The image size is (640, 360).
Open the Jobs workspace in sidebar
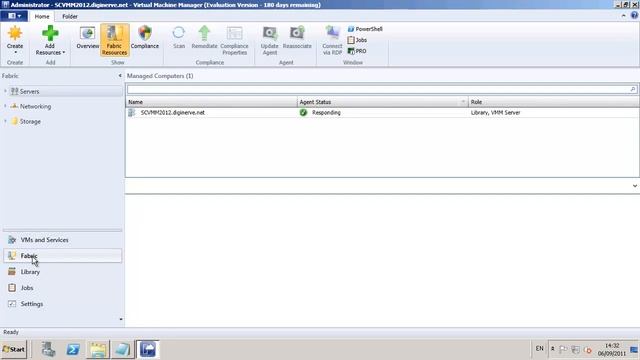(62, 288)
